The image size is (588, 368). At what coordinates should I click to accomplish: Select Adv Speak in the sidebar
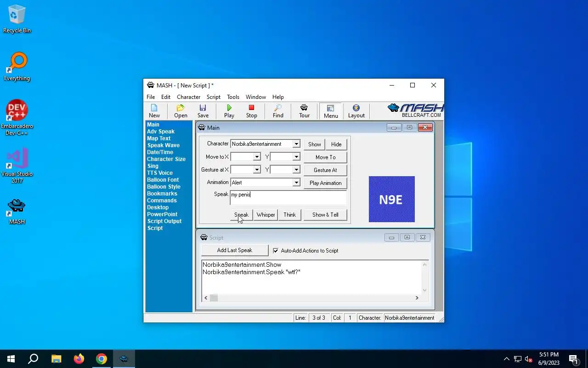click(161, 132)
